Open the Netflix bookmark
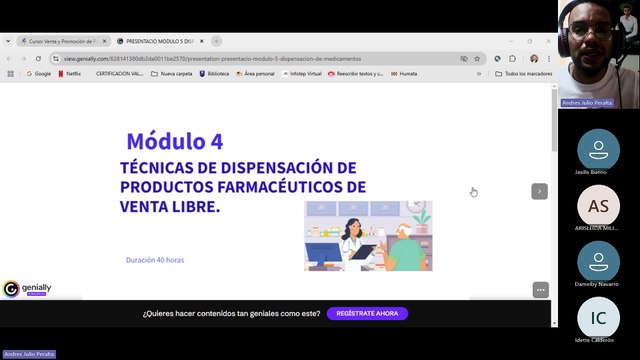Screen dimensions: 640x360 tap(70, 74)
